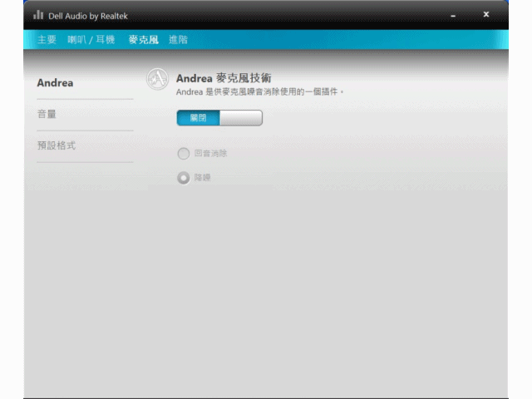Open the 音量 sidebar section

pyautogui.click(x=47, y=115)
